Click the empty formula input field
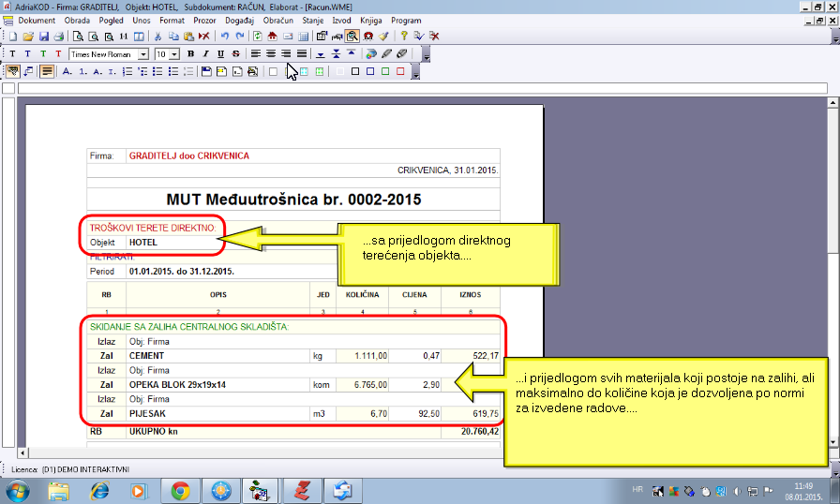This screenshot has height=504, width=840. click(x=423, y=88)
